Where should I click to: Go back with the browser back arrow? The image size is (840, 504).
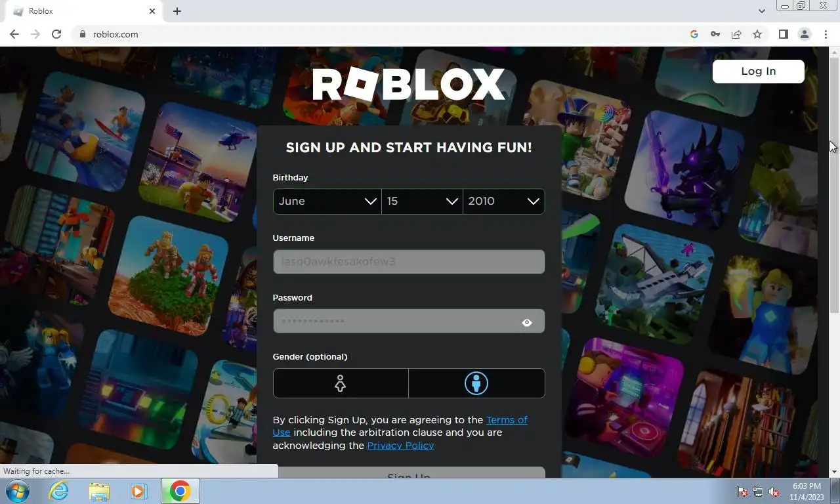14,34
